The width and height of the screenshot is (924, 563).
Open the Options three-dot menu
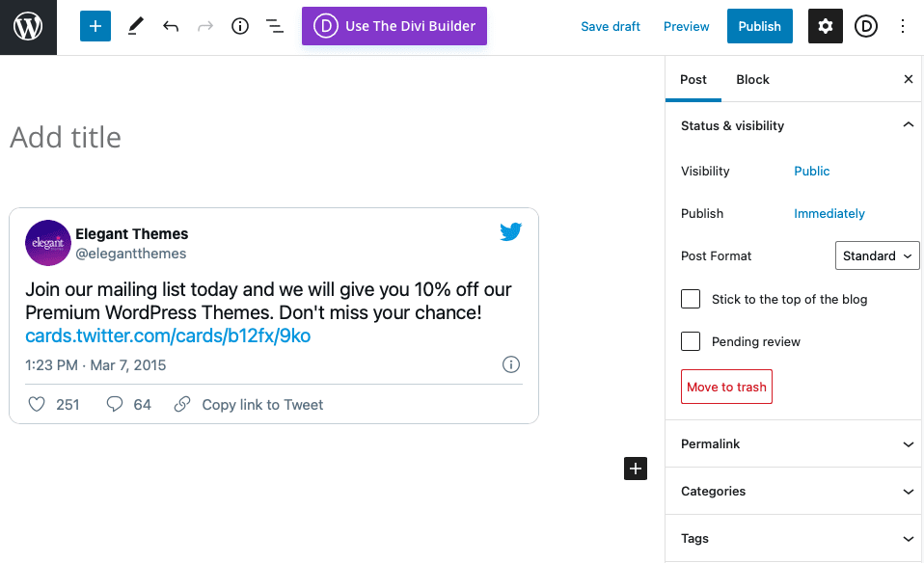click(903, 26)
